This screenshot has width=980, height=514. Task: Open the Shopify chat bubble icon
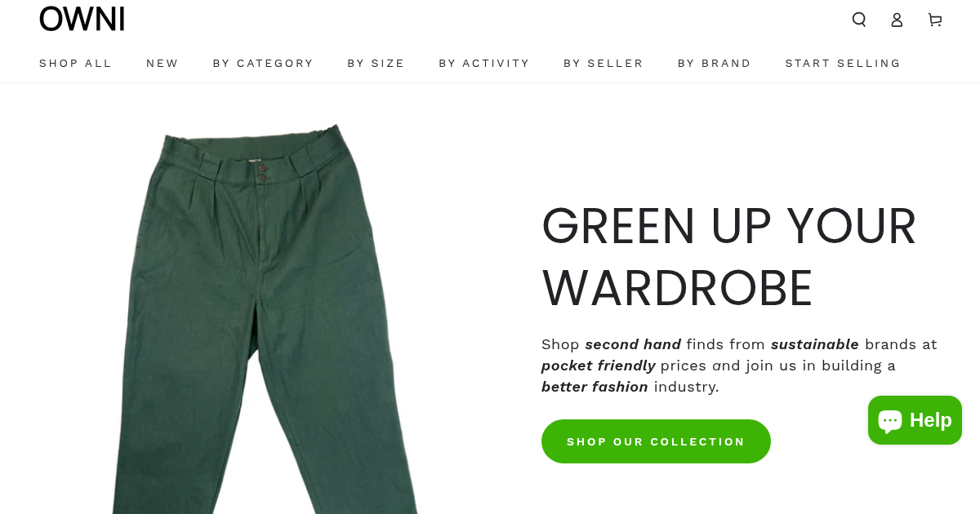[x=890, y=421]
